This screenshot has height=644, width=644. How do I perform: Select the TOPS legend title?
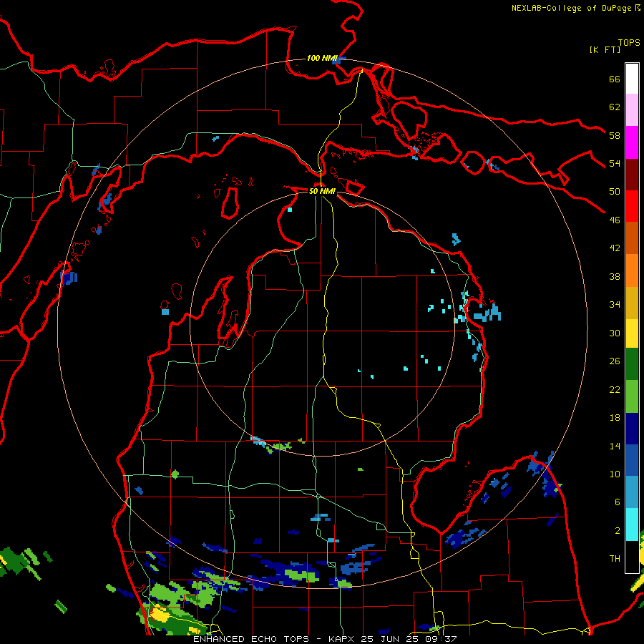(x=629, y=42)
